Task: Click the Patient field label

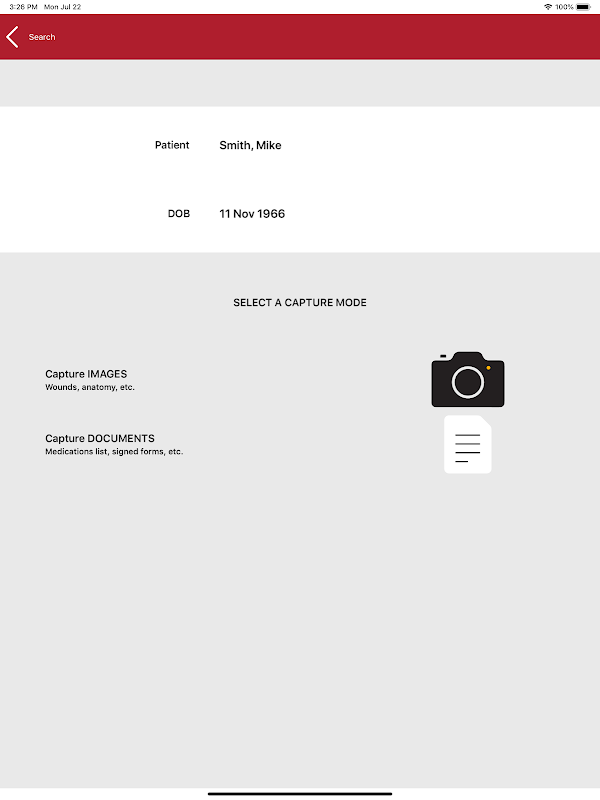Action: pyautogui.click(x=172, y=145)
